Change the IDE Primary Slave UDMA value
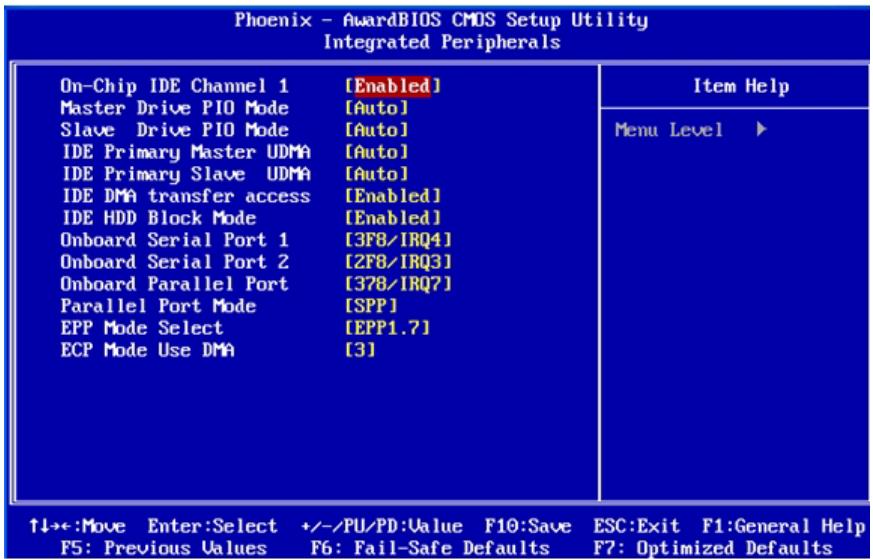 pos(376,174)
